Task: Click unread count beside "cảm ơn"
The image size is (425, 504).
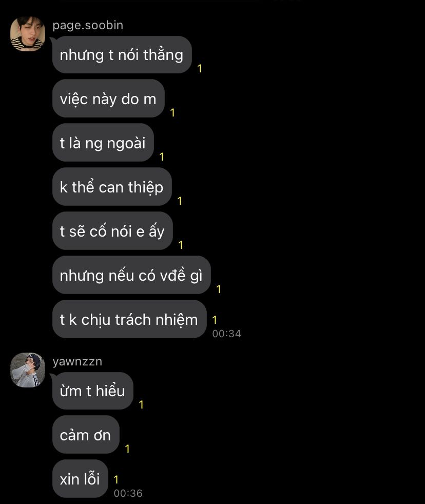Action: pos(127,449)
